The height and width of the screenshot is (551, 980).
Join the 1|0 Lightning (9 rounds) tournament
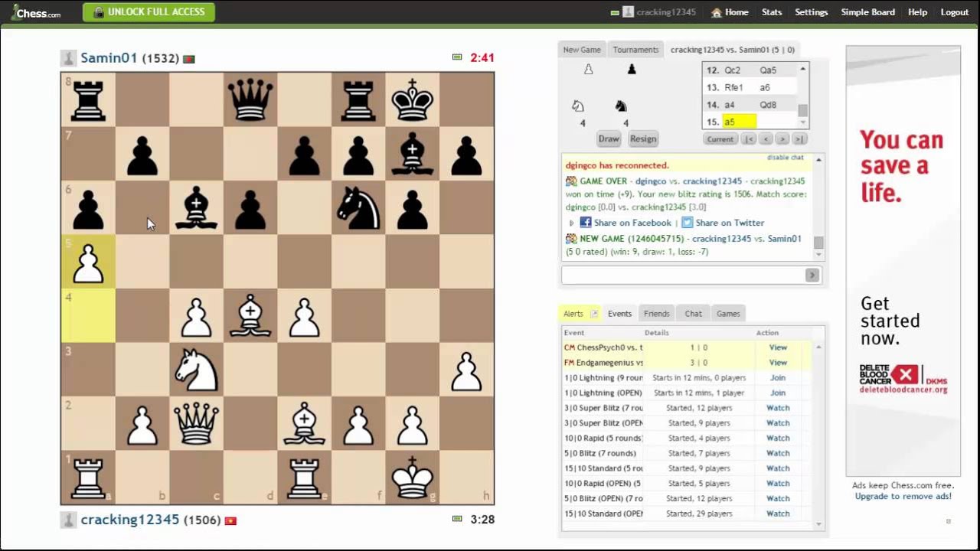[x=778, y=378]
